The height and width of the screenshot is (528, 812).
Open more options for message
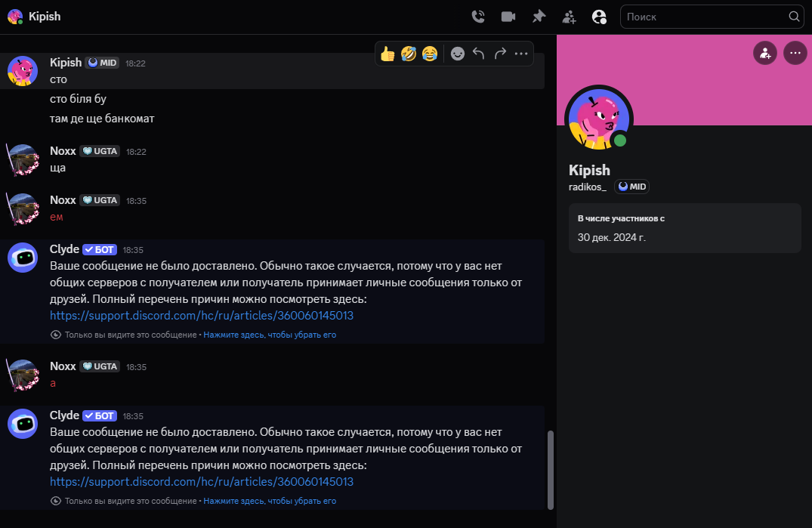pos(521,54)
